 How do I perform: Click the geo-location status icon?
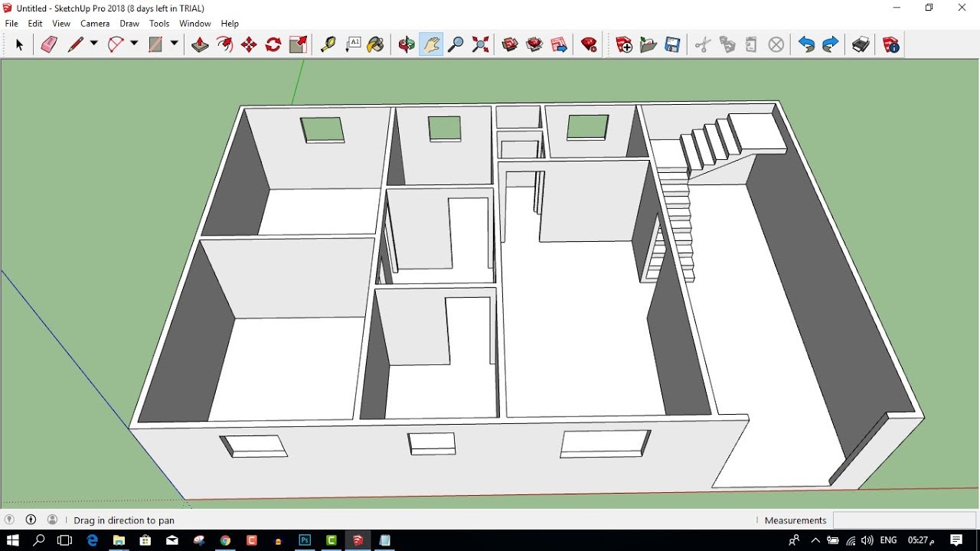click(x=10, y=520)
